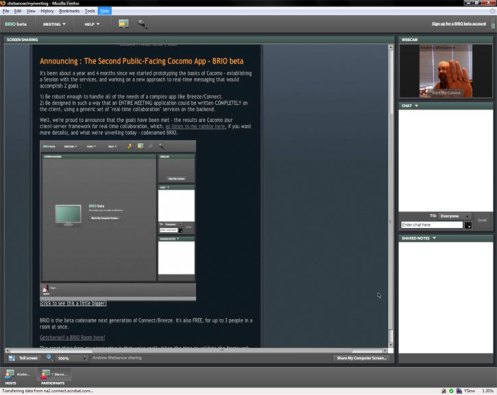Open the highlighted Firefox Help menu
This screenshot has width=497, height=395.
coord(105,11)
